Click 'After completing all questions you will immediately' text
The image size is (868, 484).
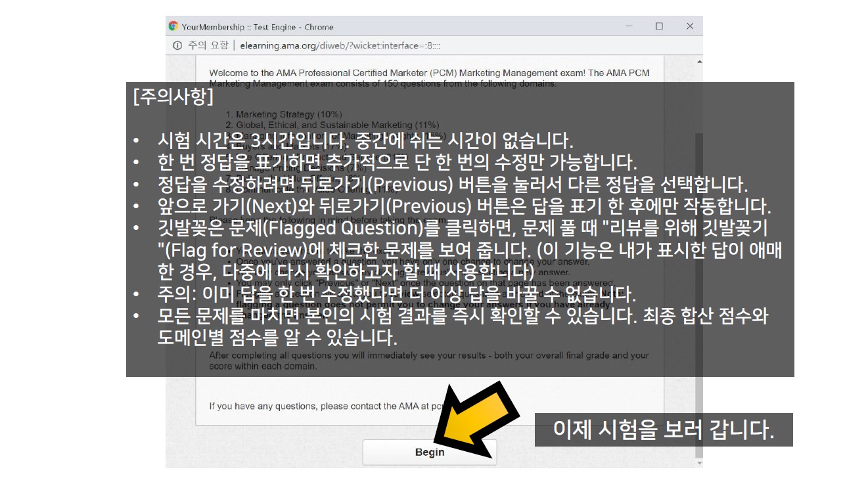pos(429,361)
